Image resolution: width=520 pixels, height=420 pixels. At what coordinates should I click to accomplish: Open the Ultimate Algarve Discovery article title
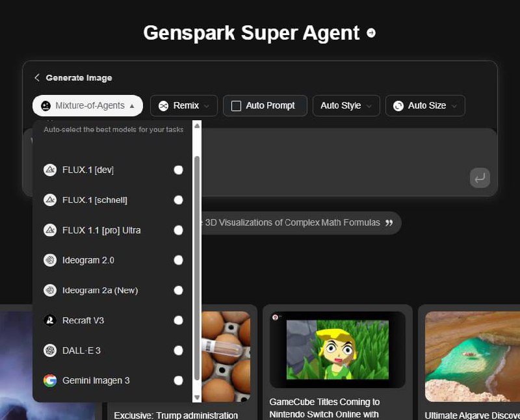473,415
